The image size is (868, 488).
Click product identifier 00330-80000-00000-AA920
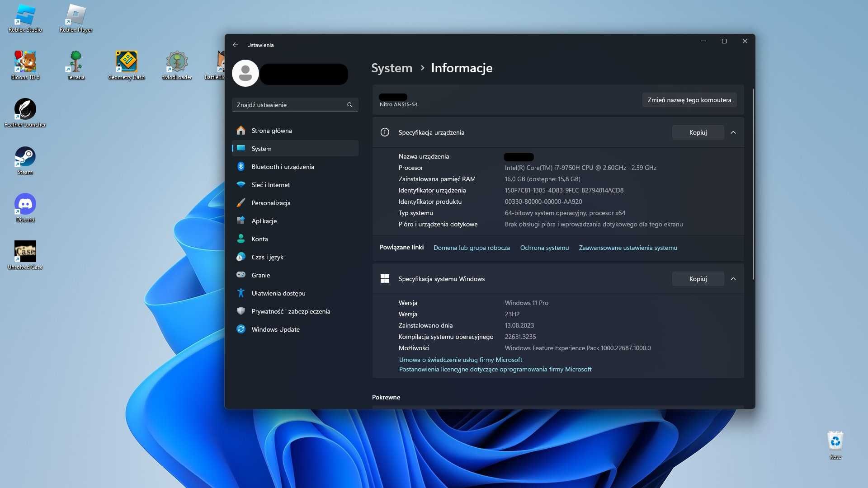[543, 202]
